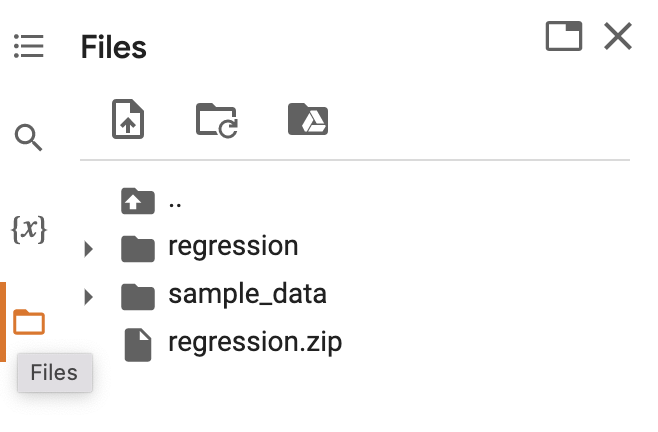Click Upload to session storage icon

pos(128,120)
